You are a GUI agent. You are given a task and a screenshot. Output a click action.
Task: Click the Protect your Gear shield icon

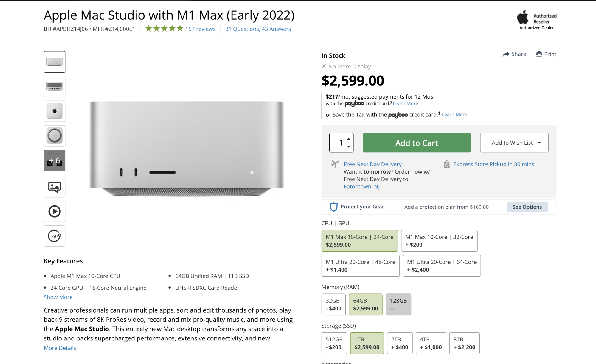coord(333,207)
